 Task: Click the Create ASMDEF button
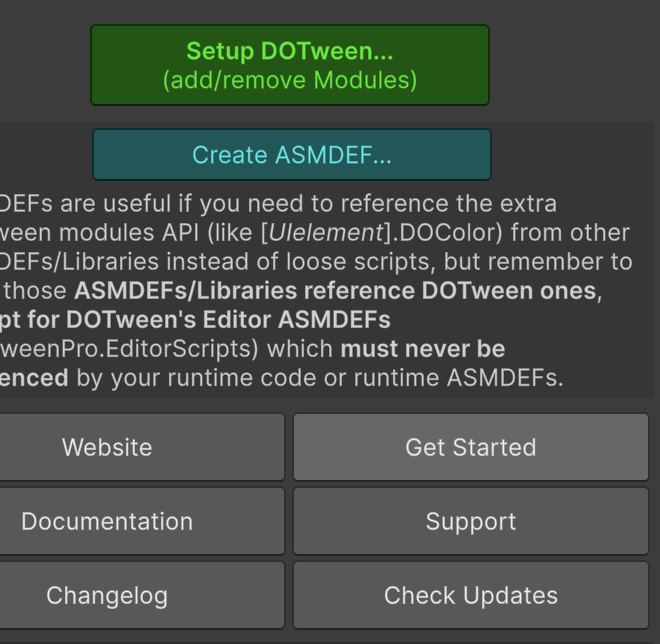(x=292, y=154)
